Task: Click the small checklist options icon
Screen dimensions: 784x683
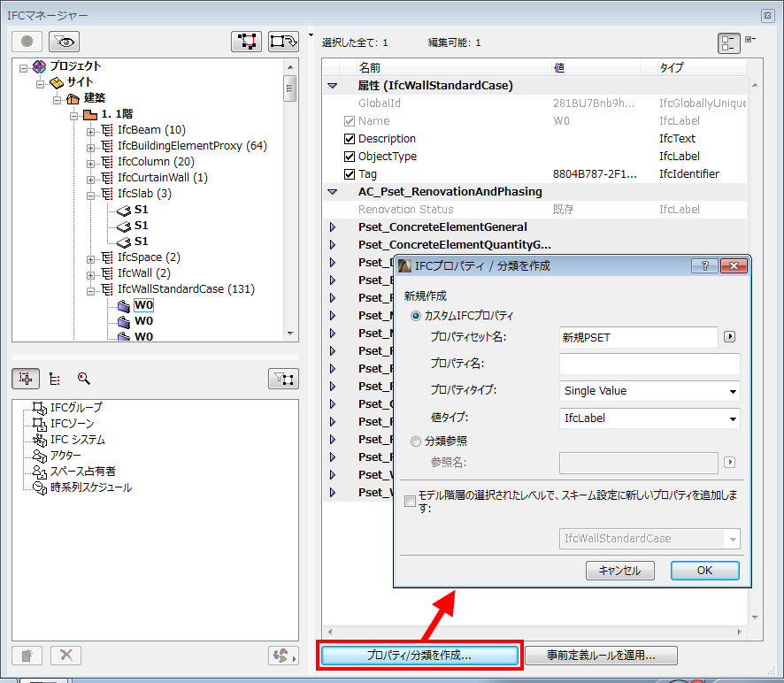Action: 750,39
